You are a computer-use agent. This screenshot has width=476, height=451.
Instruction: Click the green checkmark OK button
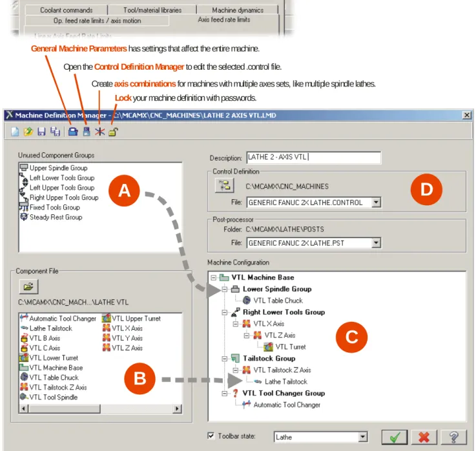[395, 437]
